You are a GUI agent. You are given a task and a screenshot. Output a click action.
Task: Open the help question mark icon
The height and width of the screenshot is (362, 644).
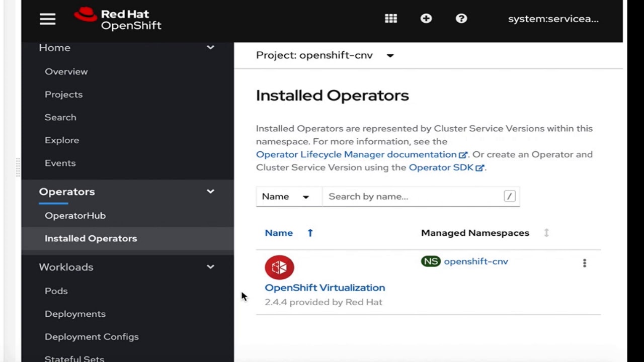pos(461,19)
